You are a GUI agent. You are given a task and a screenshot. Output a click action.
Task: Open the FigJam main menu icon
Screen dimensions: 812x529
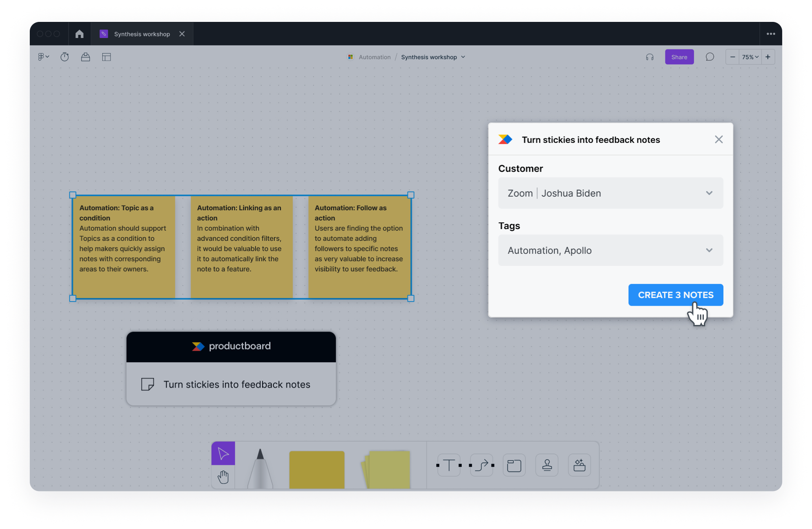(x=43, y=57)
